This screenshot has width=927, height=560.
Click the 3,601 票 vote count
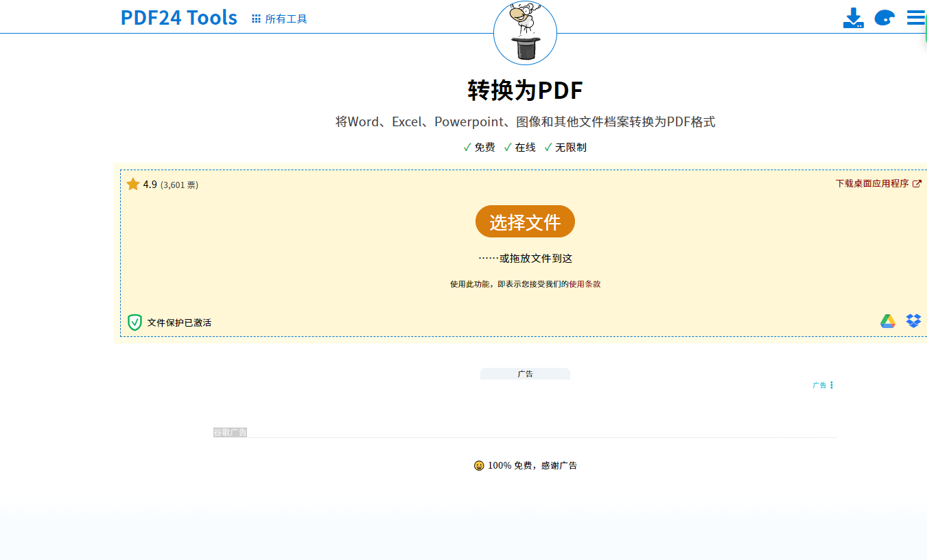(x=179, y=185)
